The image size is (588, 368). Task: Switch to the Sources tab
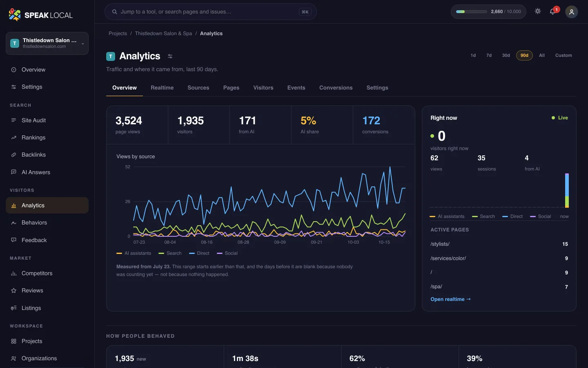[198, 88]
